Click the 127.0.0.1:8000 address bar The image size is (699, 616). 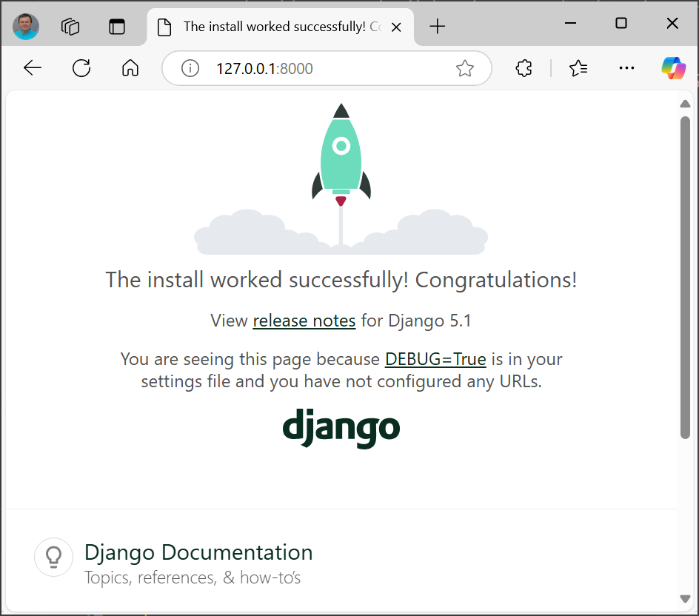[326, 69]
